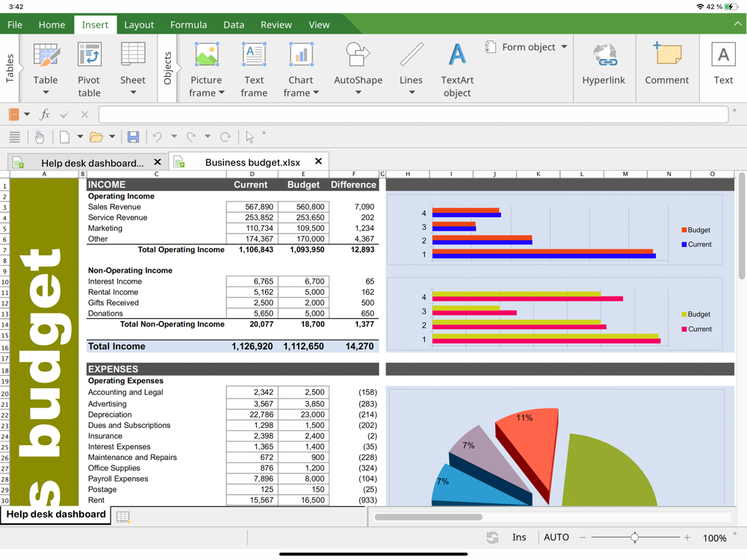This screenshot has height=560, width=747.
Task: Cancel formula entry with the X icon
Action: tap(84, 114)
